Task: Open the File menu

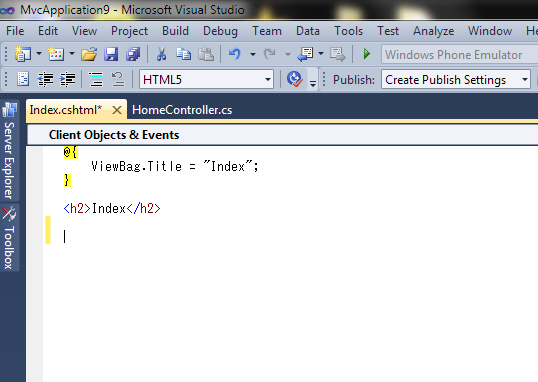Action: [x=15, y=31]
